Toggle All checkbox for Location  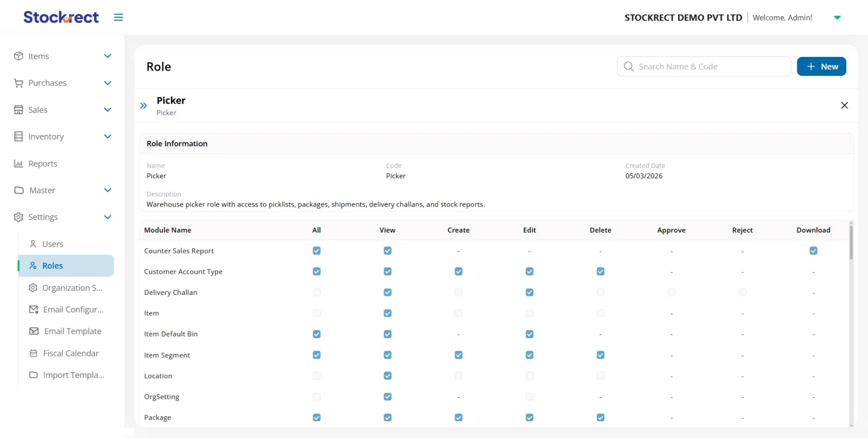[317, 376]
